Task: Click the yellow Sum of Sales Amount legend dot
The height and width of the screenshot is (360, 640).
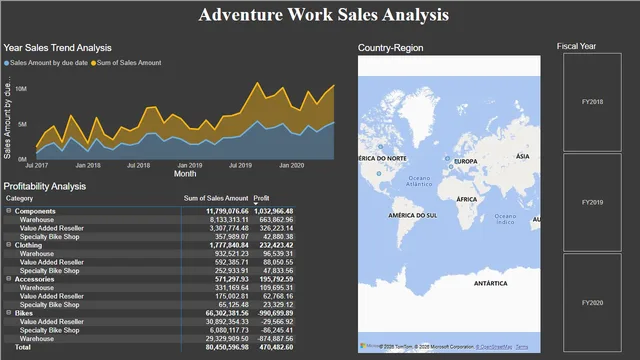Action: point(93,63)
